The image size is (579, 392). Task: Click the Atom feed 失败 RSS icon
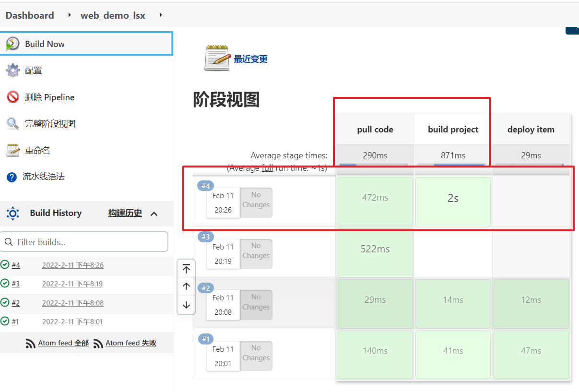click(98, 344)
